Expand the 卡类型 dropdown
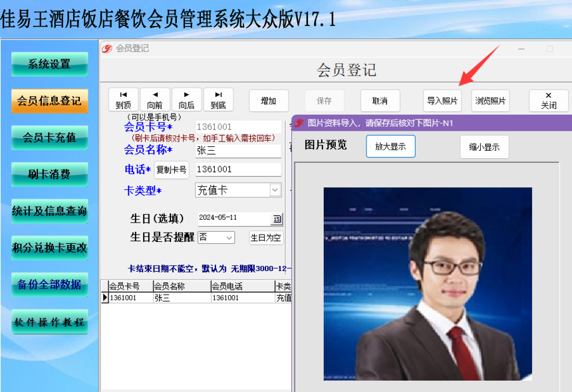 tap(275, 190)
